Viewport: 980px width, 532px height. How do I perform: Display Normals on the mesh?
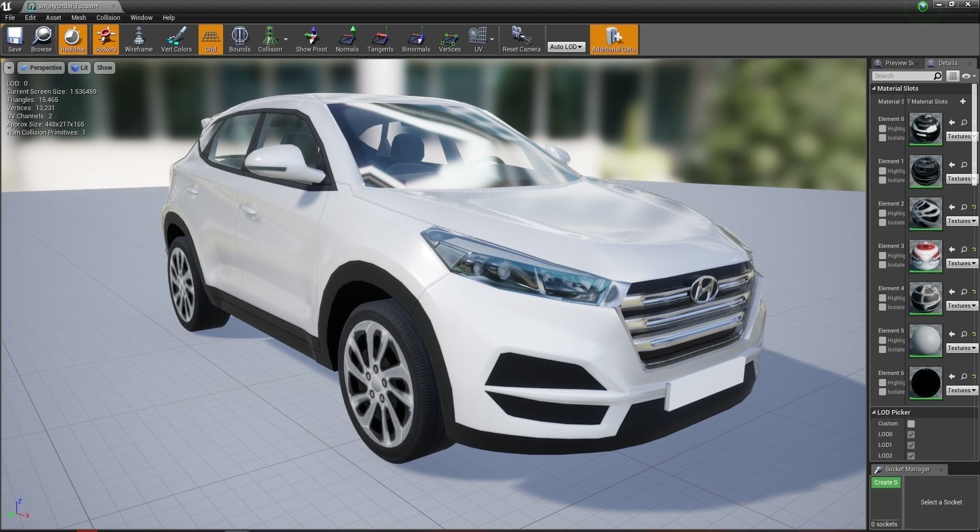(x=347, y=39)
